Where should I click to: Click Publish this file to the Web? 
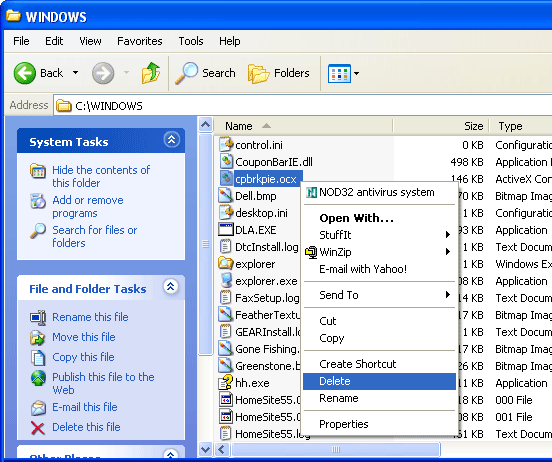pos(103,383)
